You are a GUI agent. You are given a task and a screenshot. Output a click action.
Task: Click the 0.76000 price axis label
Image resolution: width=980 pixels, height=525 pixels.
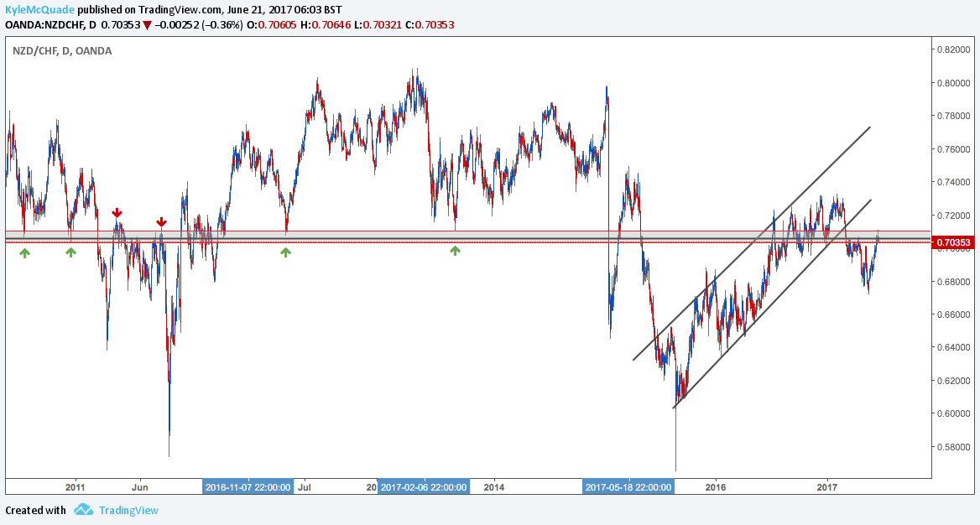(953, 149)
